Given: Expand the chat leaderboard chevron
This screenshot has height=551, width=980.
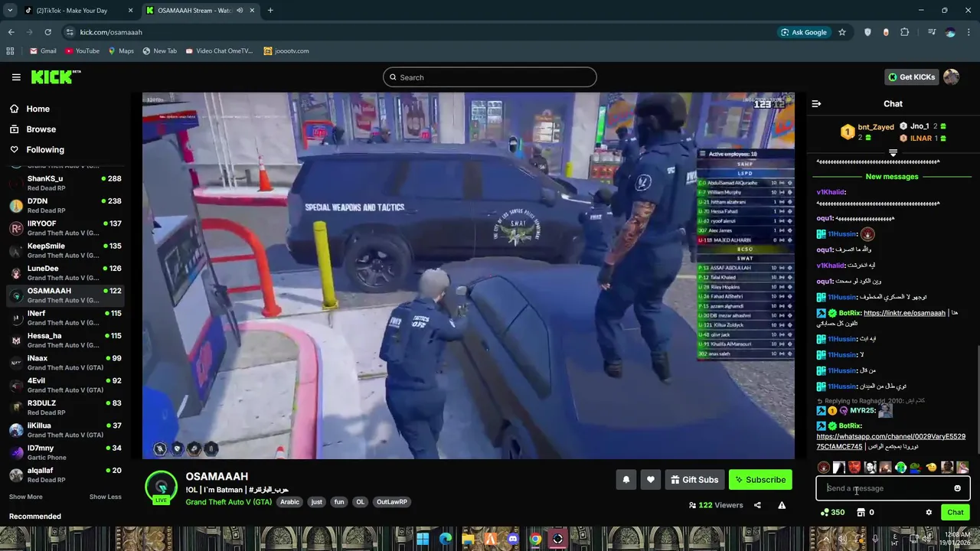Looking at the screenshot, I should (893, 153).
